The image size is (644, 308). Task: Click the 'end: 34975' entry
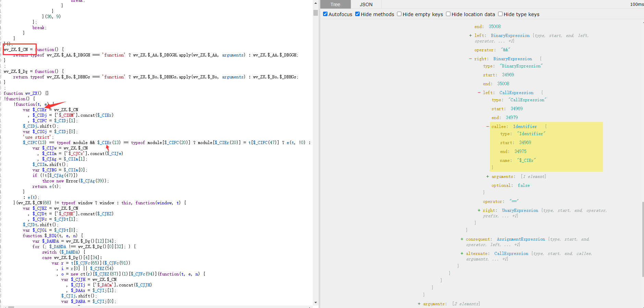(513, 152)
